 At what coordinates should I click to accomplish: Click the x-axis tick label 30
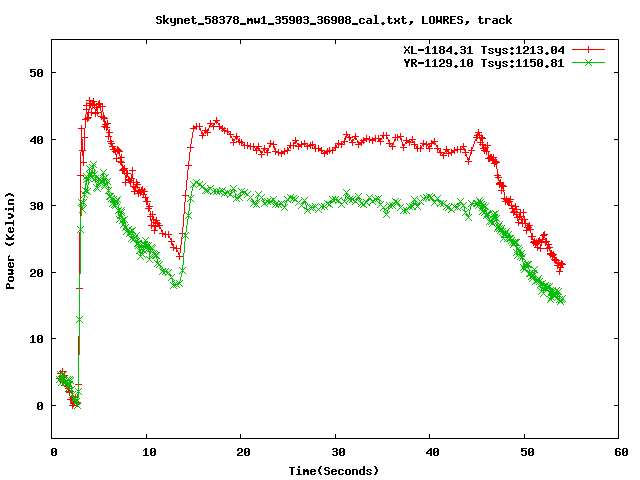(x=338, y=452)
